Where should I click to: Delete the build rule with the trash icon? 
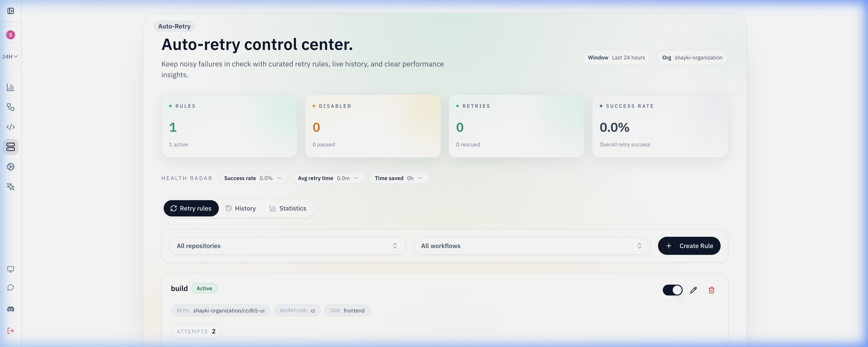[711, 290]
